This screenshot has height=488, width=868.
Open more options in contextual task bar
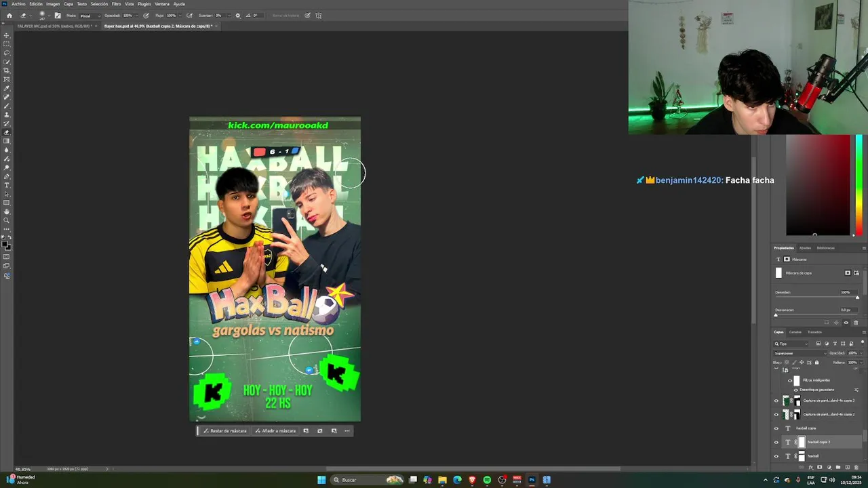coord(347,431)
